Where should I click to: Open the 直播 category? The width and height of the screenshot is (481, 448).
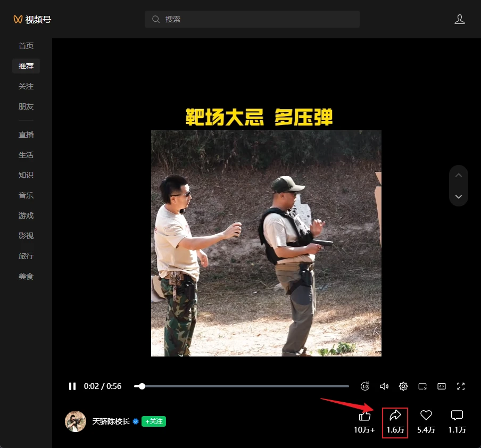(x=26, y=135)
